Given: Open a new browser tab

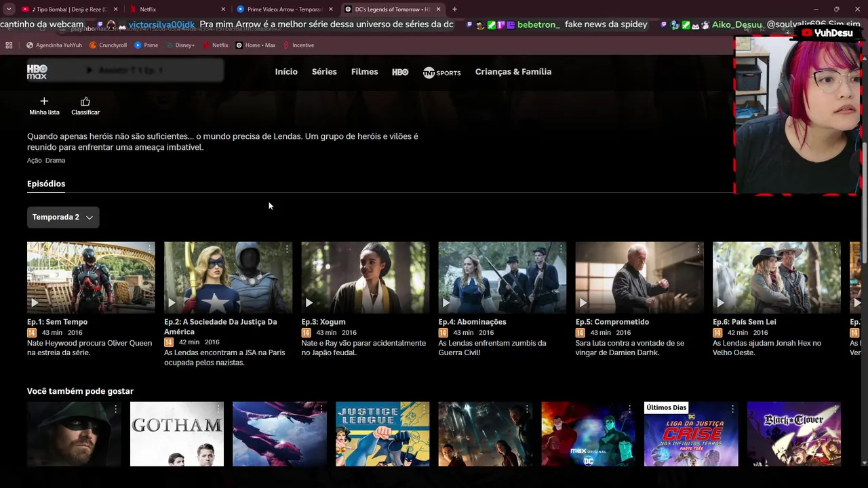Looking at the screenshot, I should pos(454,9).
